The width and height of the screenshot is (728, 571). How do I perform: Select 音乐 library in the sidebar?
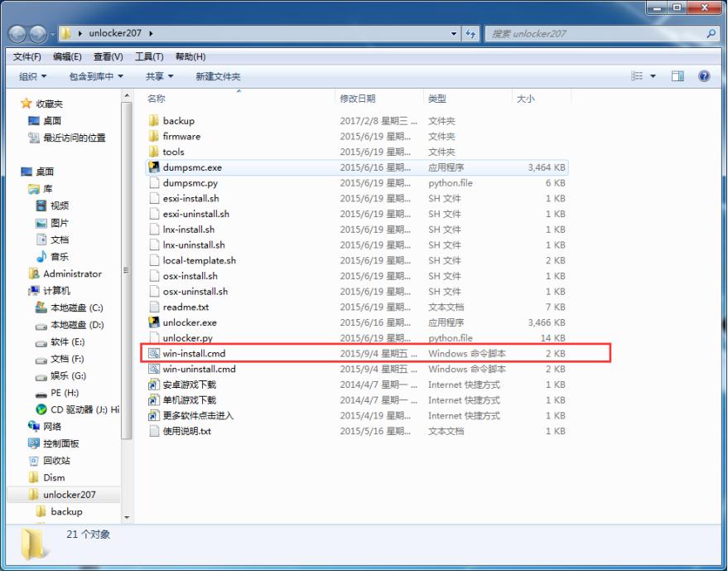click(x=52, y=256)
